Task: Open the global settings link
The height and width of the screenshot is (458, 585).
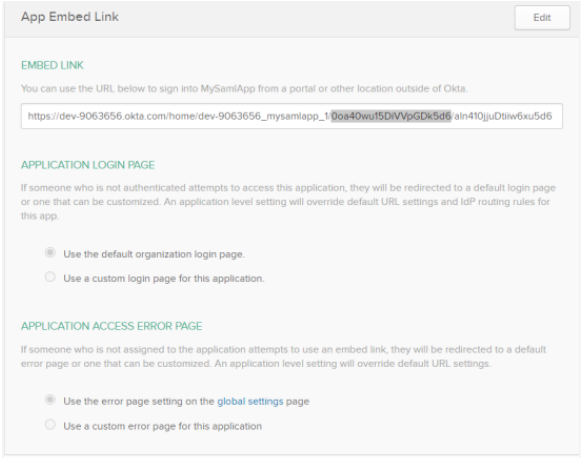Action: click(x=250, y=401)
